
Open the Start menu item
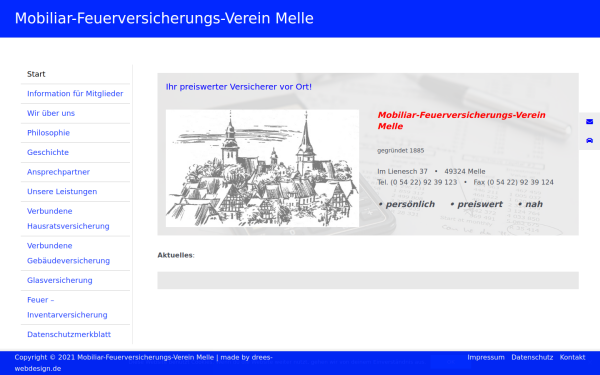coord(36,74)
